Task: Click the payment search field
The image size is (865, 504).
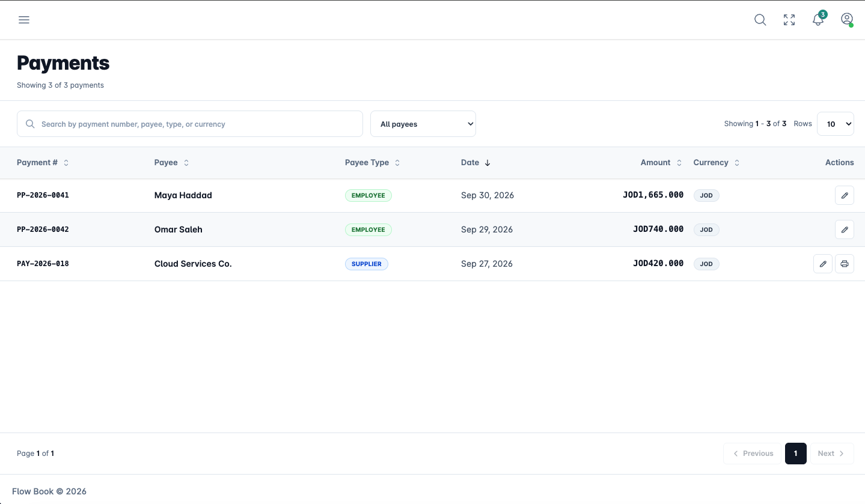Action: tap(190, 124)
